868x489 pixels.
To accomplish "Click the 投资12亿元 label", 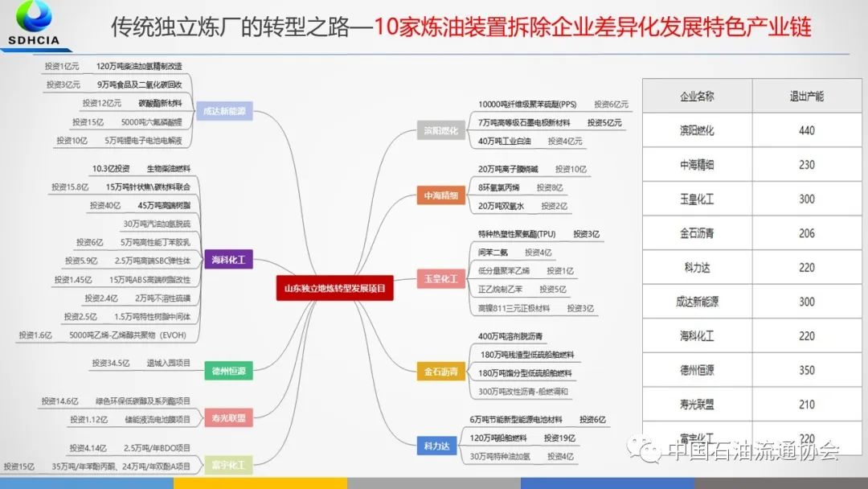I will pos(102,103).
